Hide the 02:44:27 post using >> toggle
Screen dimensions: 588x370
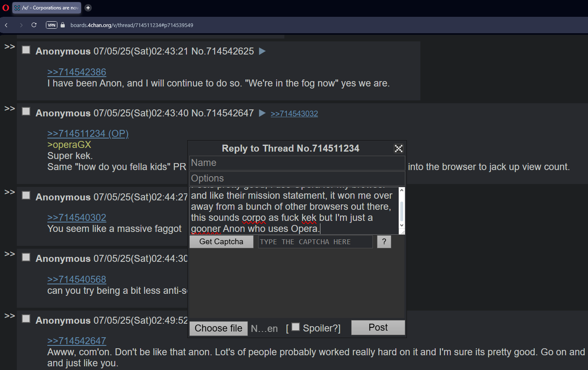pyautogui.click(x=9, y=192)
